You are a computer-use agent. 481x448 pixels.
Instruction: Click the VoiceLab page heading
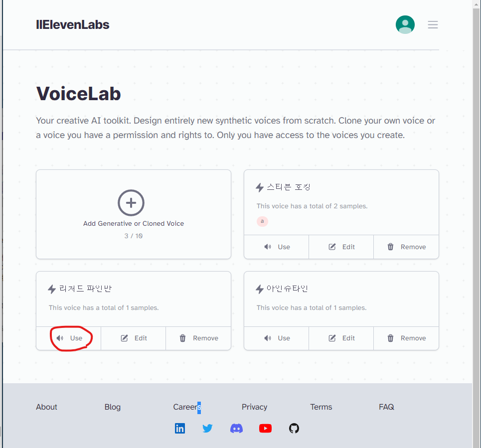pyautogui.click(x=79, y=94)
